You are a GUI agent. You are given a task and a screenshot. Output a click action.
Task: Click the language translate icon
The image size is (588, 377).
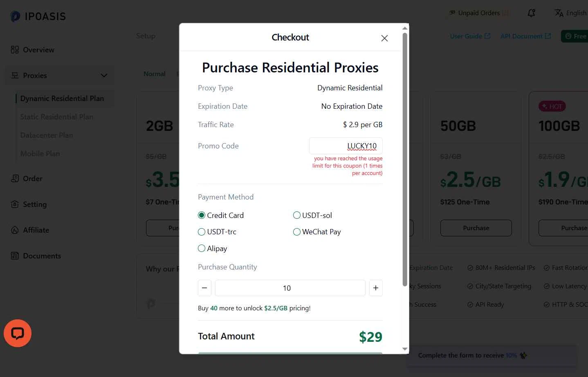(559, 13)
